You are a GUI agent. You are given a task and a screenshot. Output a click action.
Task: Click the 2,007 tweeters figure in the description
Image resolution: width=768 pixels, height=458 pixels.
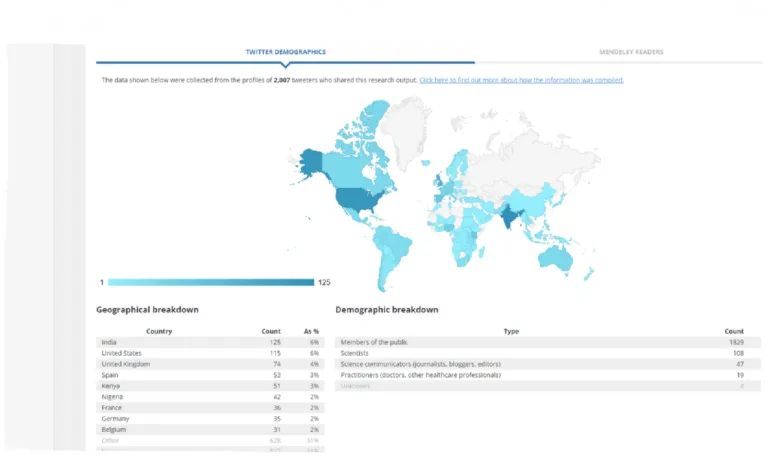click(282, 80)
